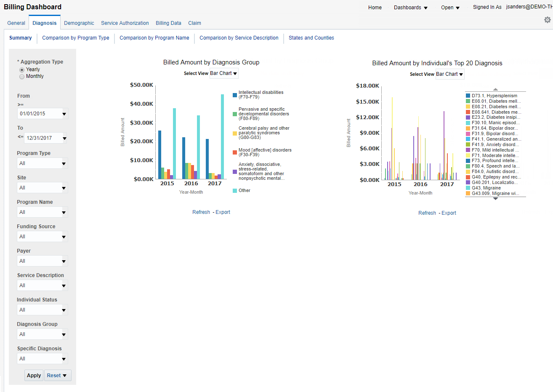Switch to the Diagnosis tab

click(45, 23)
